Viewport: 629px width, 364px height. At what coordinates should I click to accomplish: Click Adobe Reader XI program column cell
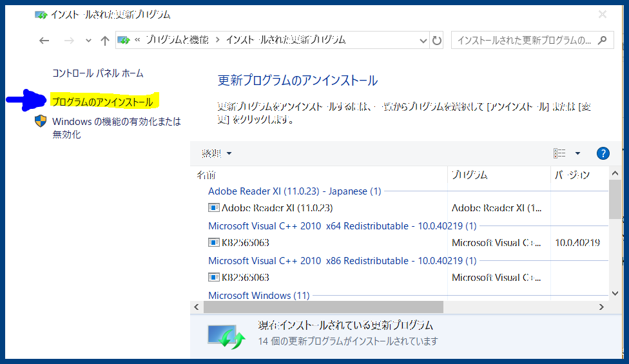coord(497,208)
